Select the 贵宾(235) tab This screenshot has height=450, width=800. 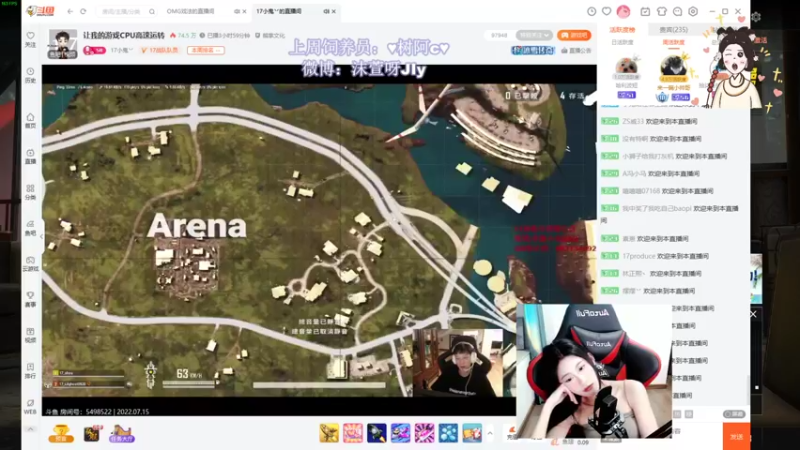tap(673, 30)
